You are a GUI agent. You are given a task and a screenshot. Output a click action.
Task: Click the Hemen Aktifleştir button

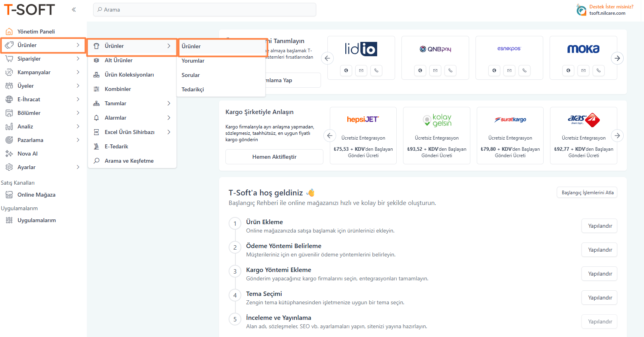[x=274, y=157]
